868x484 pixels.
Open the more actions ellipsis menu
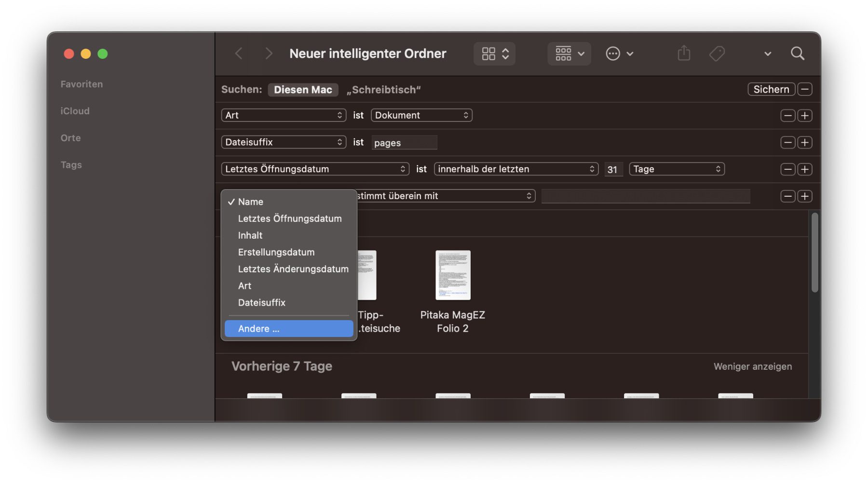tap(619, 54)
